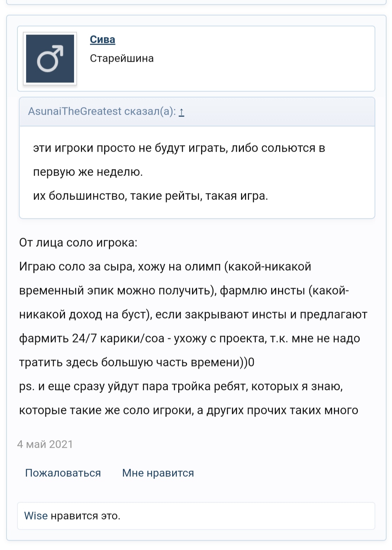Click the line containing "фармить 24/7 карики/соа"
The height and width of the screenshot is (550, 392).
pyautogui.click(x=189, y=338)
